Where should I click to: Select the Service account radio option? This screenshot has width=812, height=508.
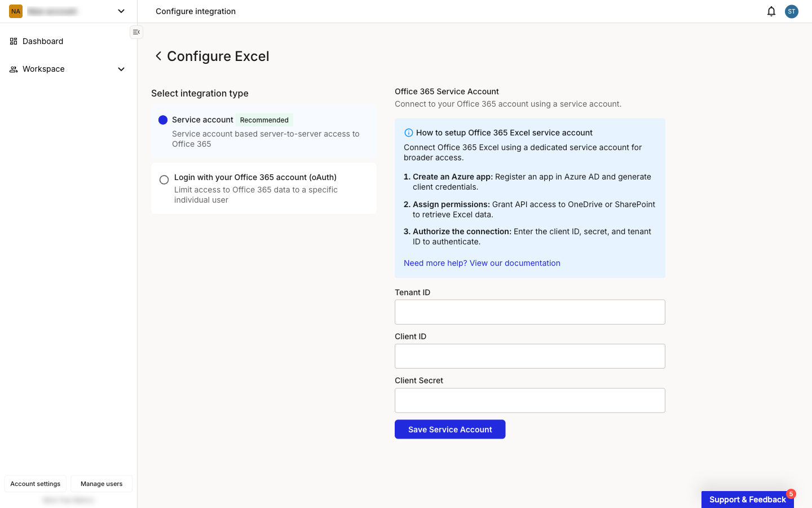pyautogui.click(x=163, y=120)
